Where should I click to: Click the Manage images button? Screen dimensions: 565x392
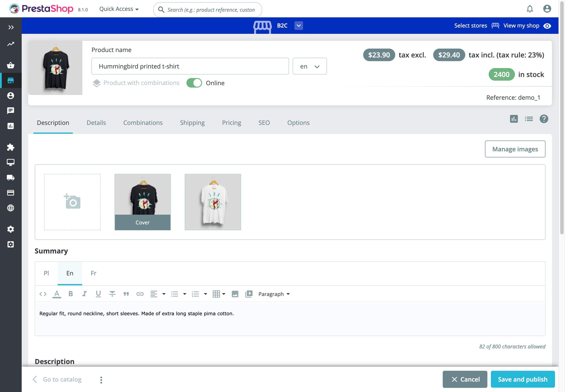pos(515,149)
